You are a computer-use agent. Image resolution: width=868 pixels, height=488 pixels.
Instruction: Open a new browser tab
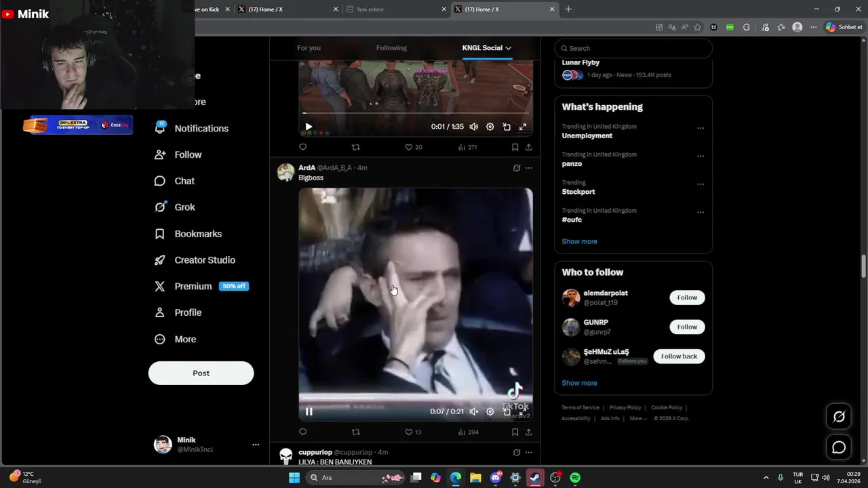pos(568,9)
